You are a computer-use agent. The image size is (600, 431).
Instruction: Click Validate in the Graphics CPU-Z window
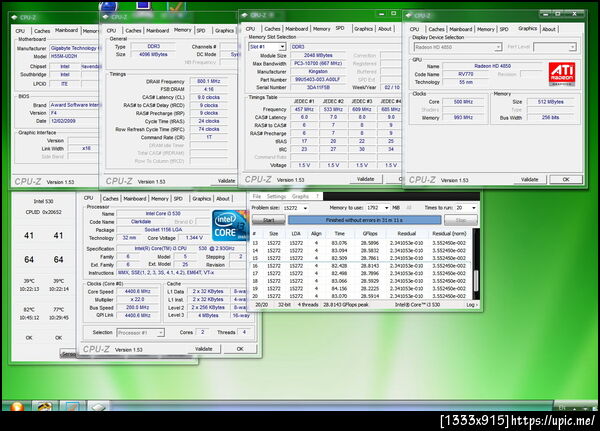point(530,180)
